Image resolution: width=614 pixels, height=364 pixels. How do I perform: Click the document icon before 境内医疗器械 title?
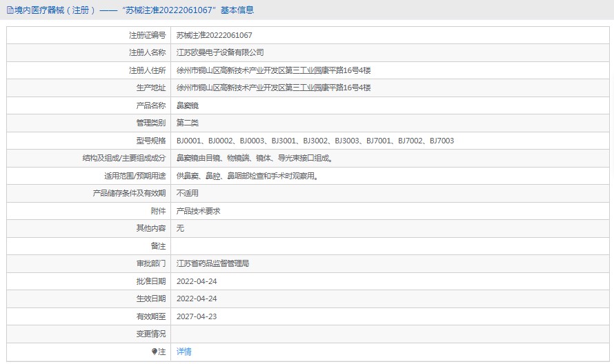coord(10,10)
